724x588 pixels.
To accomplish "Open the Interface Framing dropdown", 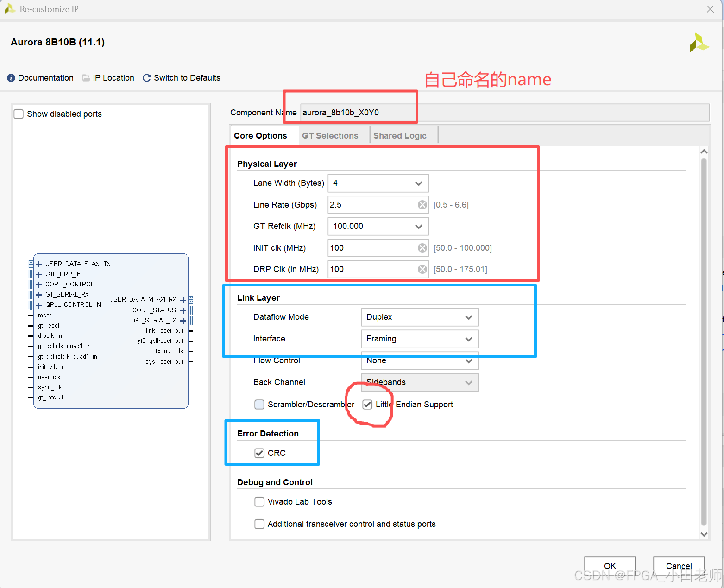I will pyautogui.click(x=420, y=339).
